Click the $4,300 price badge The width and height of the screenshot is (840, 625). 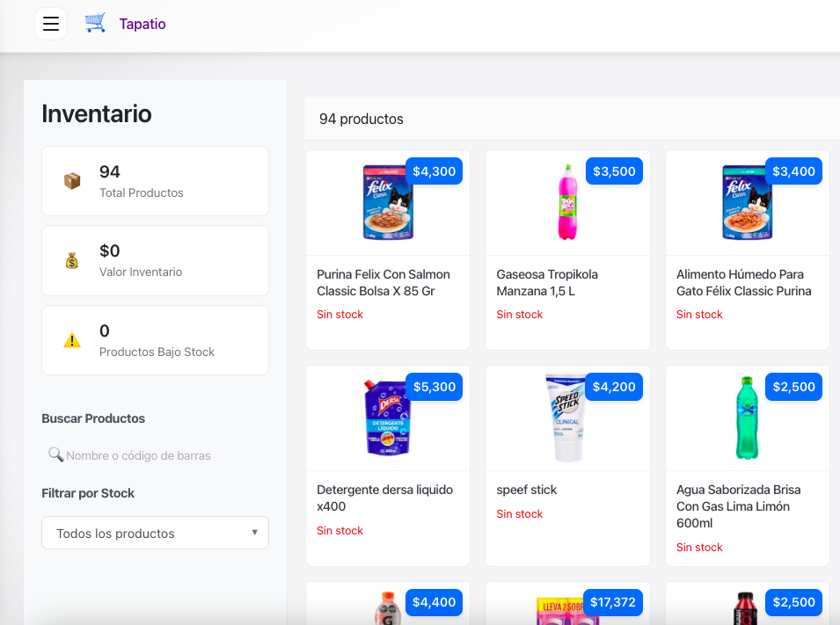(x=434, y=171)
